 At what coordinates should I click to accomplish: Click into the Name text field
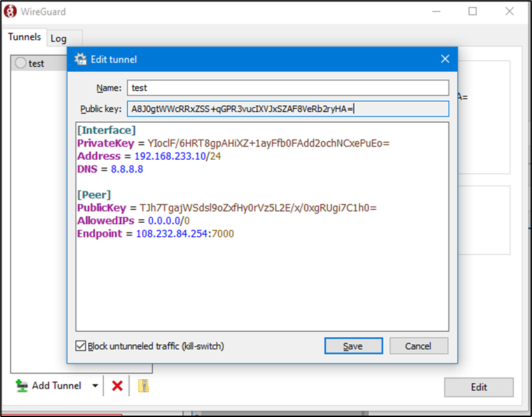pyautogui.click(x=287, y=88)
